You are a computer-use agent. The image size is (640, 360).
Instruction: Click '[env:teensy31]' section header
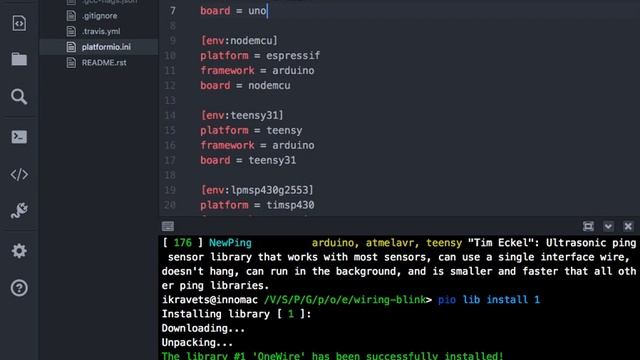(x=242, y=116)
